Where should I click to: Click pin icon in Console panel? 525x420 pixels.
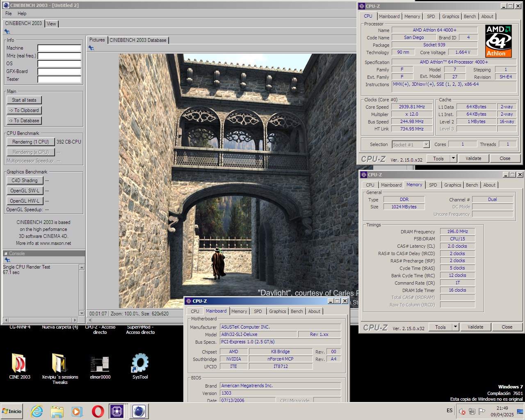point(7,260)
